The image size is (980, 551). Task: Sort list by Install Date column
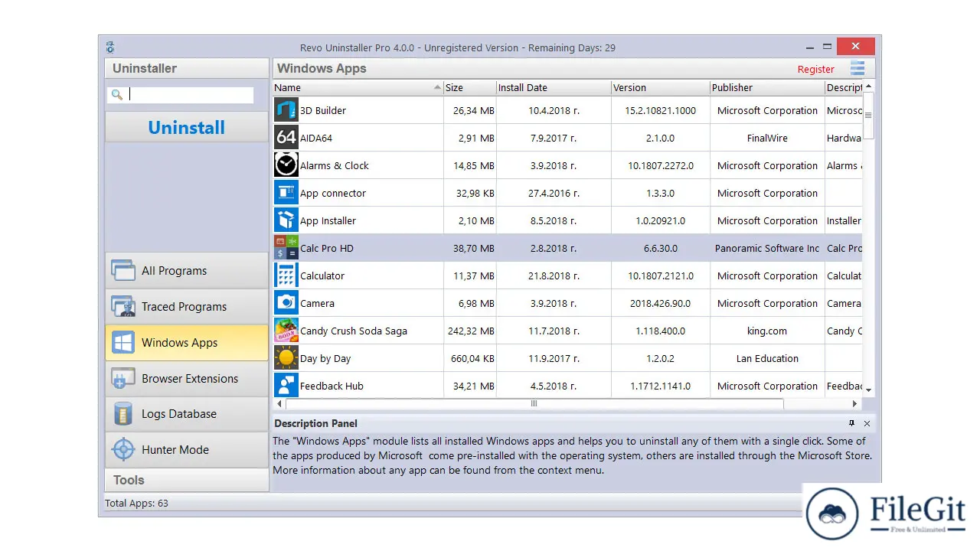(554, 87)
